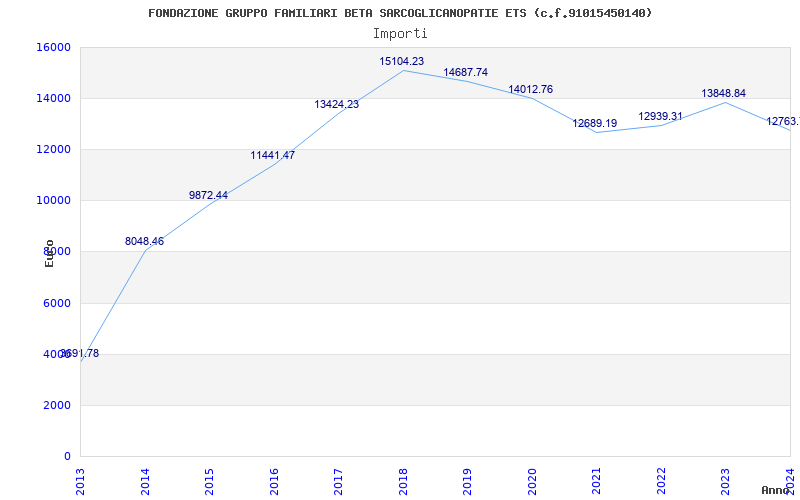Click the 0 y-axis tick label

pos(67,456)
